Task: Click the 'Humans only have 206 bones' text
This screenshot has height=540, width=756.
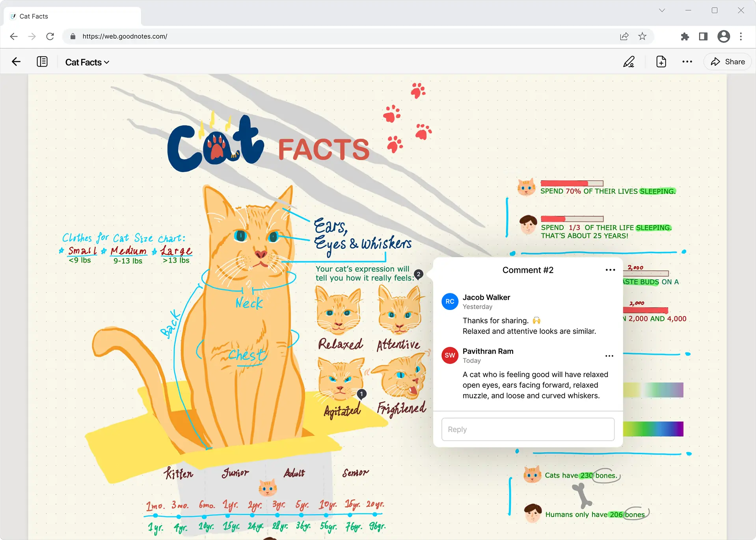Action: 595,514
